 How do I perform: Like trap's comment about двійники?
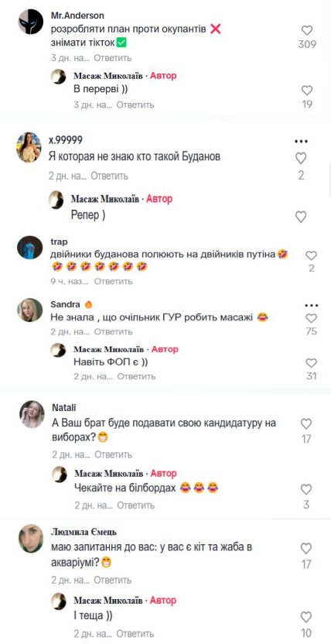pyautogui.click(x=312, y=255)
